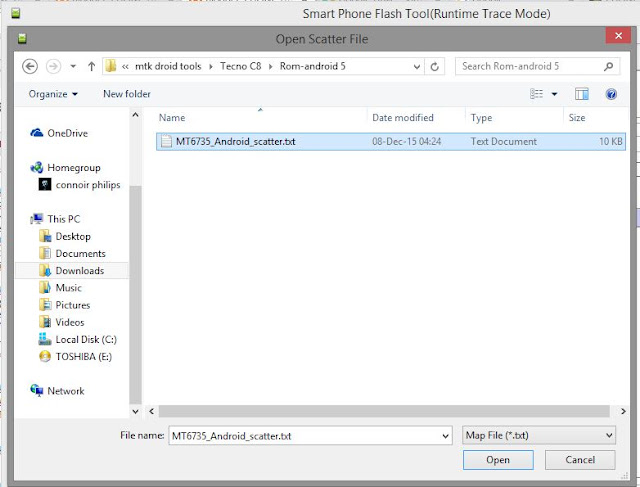640x487 pixels.
Task: Select 'Rom-android 5' breadcrumb
Action: (x=312, y=66)
